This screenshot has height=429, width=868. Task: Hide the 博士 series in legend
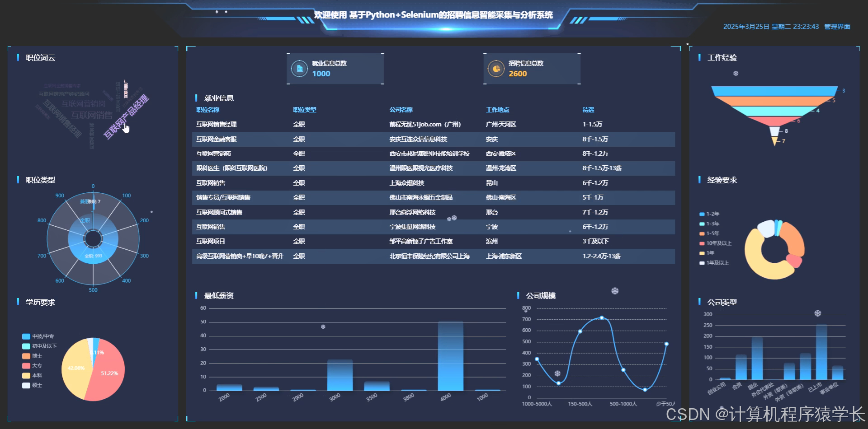[32, 356]
